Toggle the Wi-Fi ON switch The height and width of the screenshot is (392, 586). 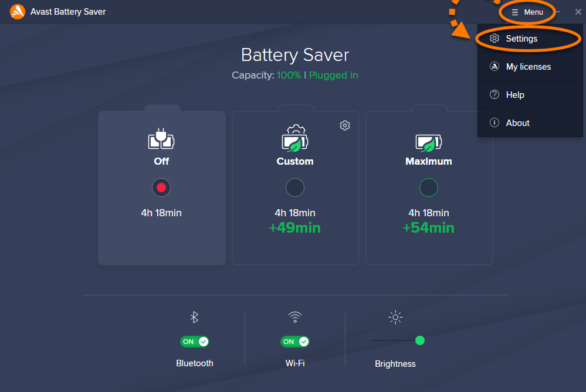(295, 342)
